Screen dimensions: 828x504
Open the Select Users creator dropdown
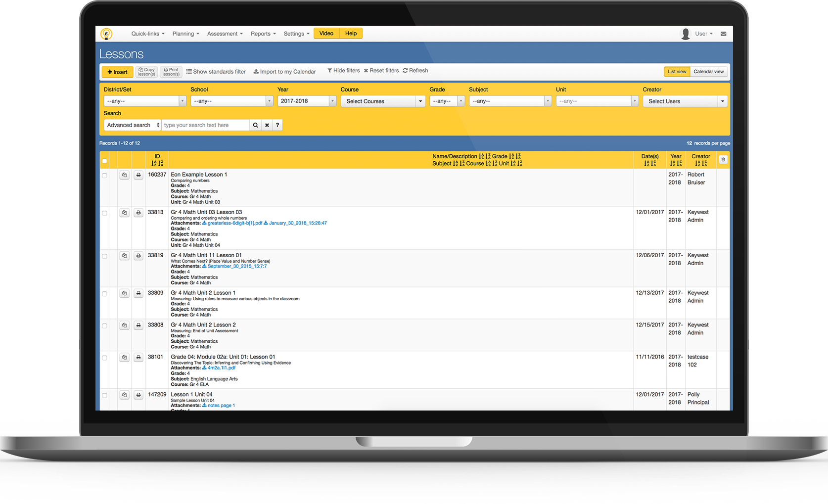tap(686, 101)
